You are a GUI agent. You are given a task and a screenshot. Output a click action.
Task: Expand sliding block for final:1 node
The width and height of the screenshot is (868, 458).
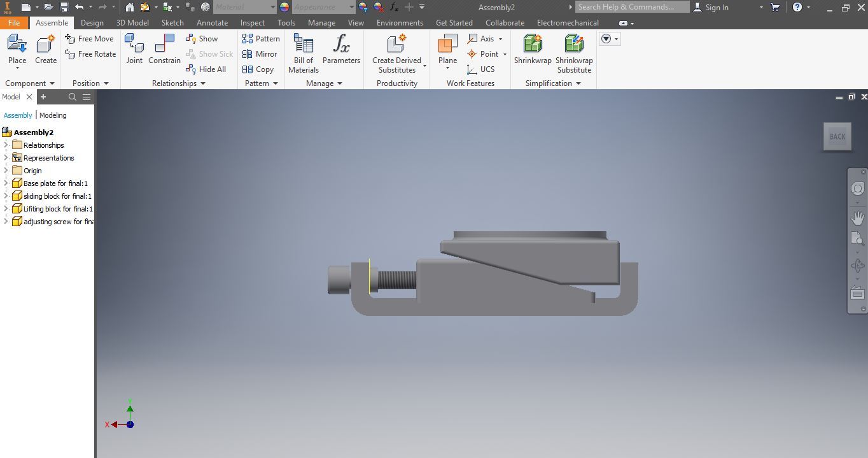tap(6, 196)
